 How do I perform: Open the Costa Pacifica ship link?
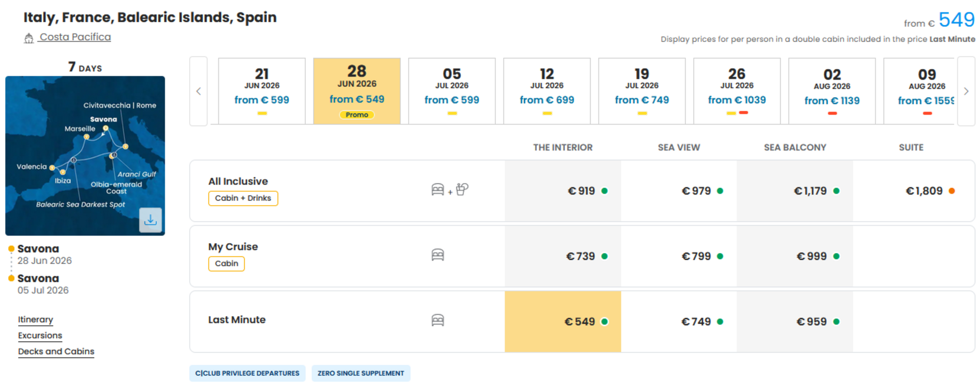[x=75, y=37]
